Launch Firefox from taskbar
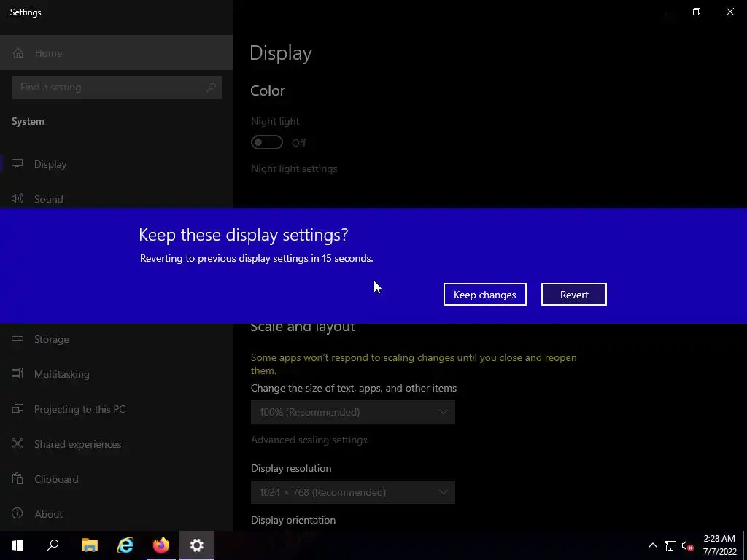 [x=161, y=545]
